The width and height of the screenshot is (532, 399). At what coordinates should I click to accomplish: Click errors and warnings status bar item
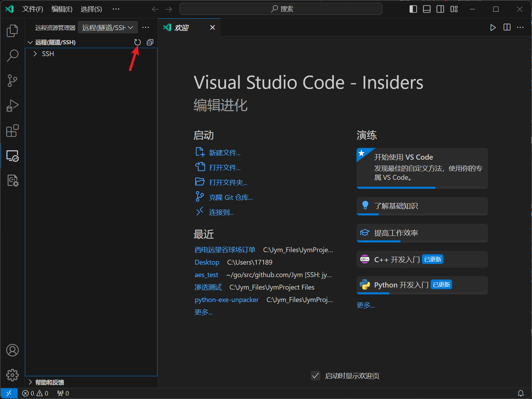[35, 393]
